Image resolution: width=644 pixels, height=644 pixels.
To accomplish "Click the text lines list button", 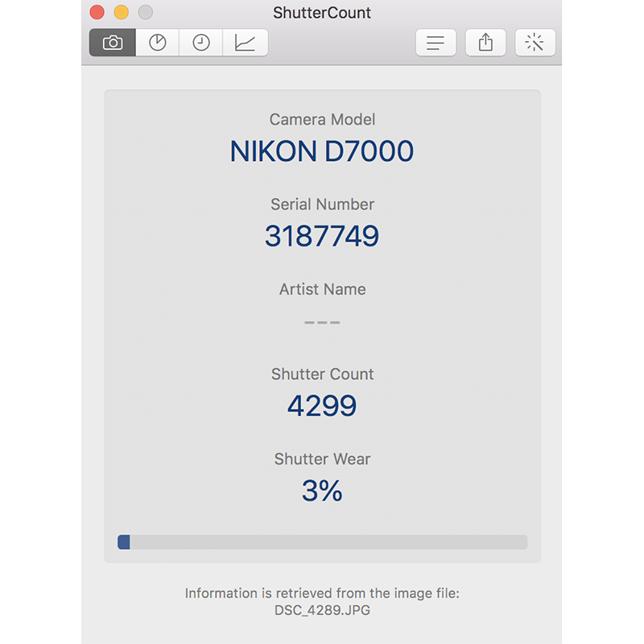I will point(436,43).
